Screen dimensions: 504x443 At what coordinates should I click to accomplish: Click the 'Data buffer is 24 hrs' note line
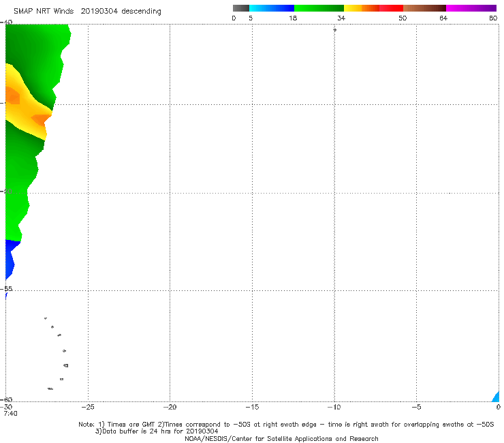coord(157,431)
